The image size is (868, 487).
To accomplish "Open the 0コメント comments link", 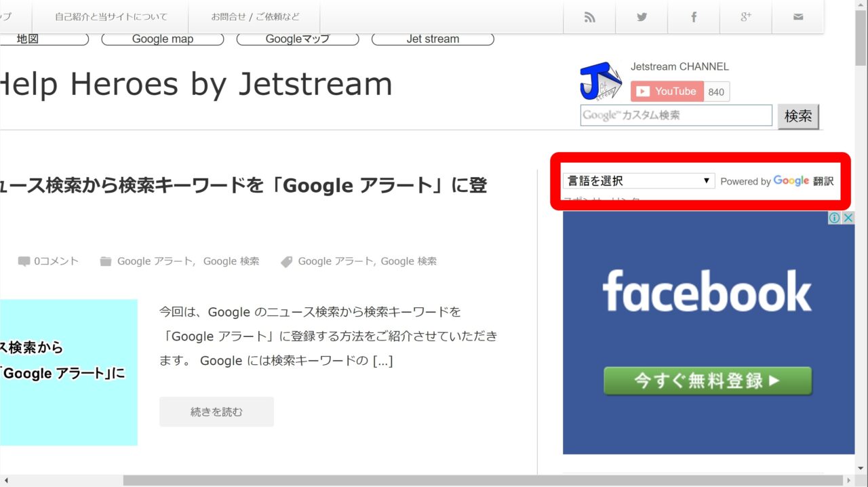I will (x=56, y=261).
